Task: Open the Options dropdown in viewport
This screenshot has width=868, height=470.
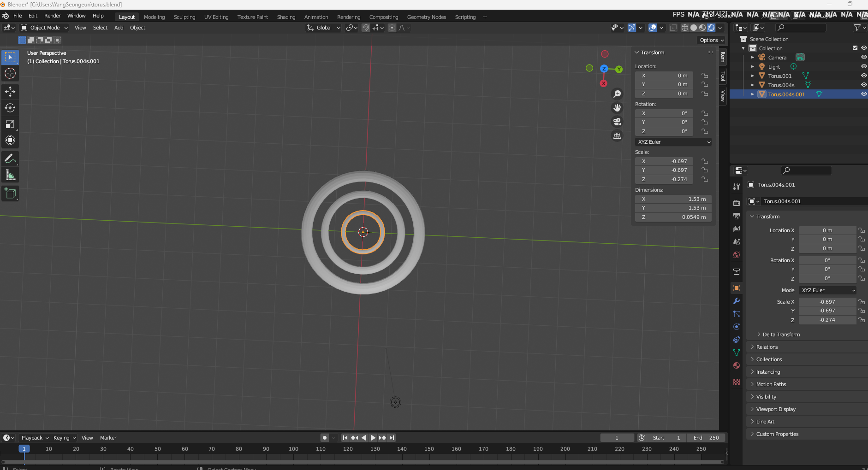Action: tap(712, 40)
